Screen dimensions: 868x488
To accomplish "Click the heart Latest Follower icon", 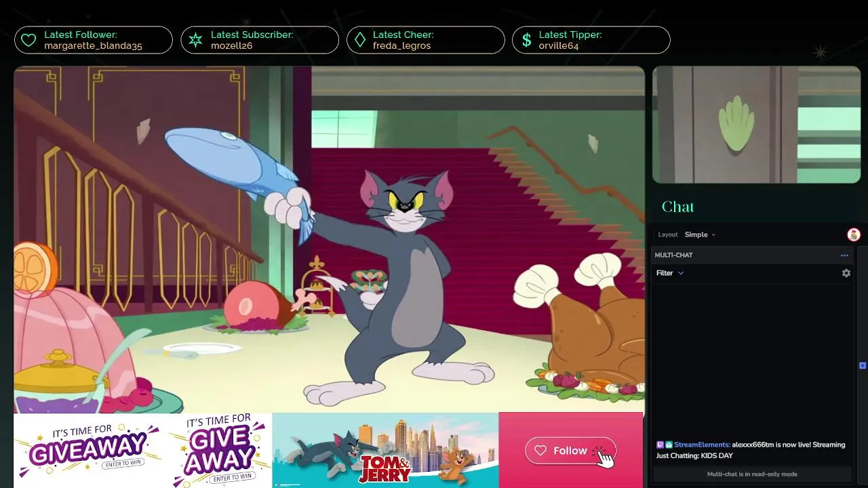I will 28,40.
